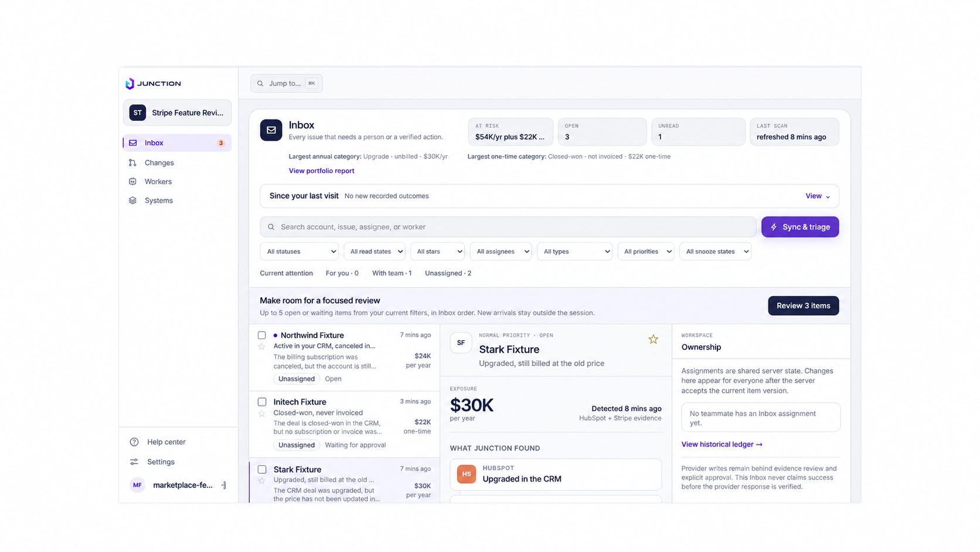Open the All assignees dropdown
The image size is (980, 552).
(501, 252)
